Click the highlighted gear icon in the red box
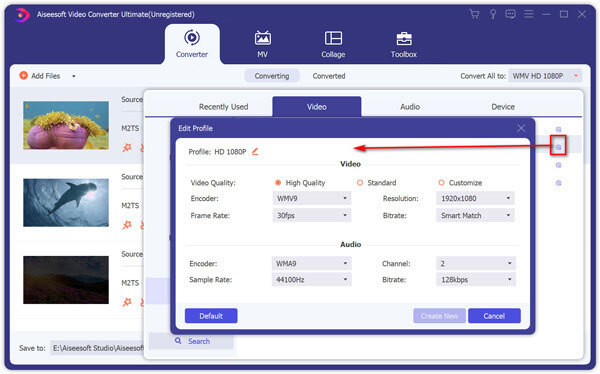 [558, 147]
